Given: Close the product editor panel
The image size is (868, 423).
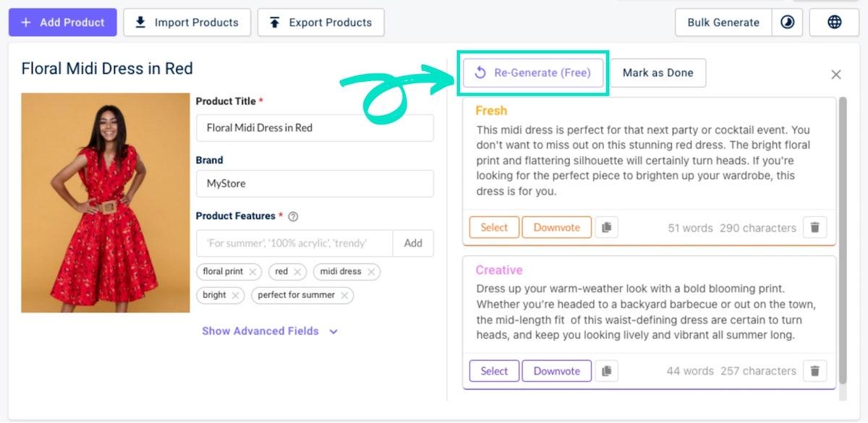Looking at the screenshot, I should click(836, 74).
